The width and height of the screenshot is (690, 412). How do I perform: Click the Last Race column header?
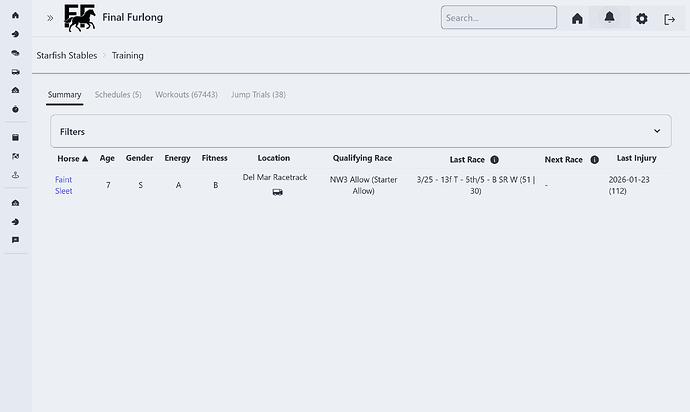467,160
